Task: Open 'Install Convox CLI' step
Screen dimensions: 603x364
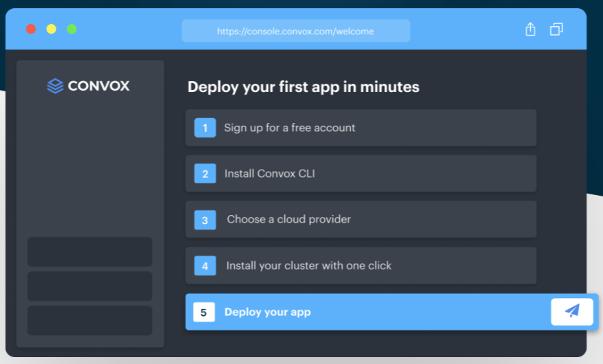Action: click(361, 173)
